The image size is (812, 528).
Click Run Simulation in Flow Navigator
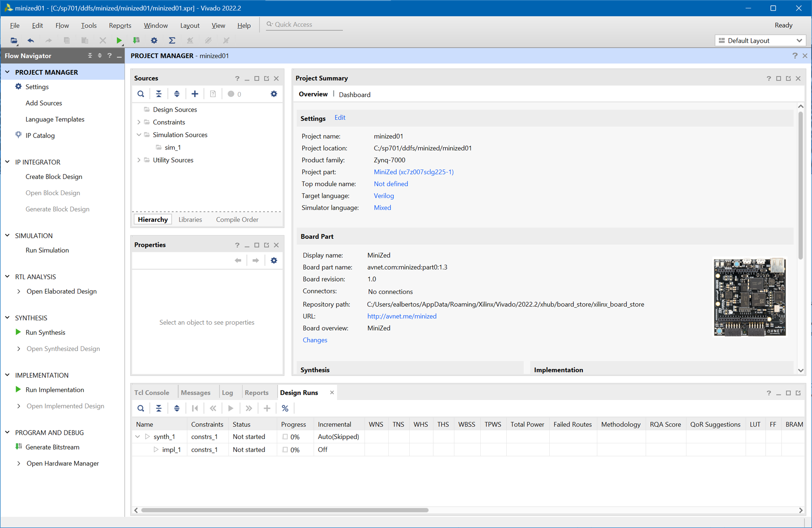click(47, 250)
